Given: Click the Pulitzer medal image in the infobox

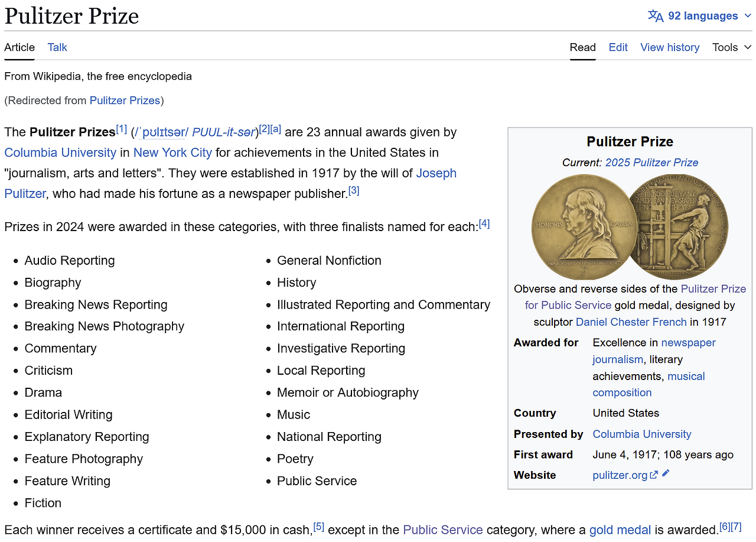Looking at the screenshot, I should (630, 227).
